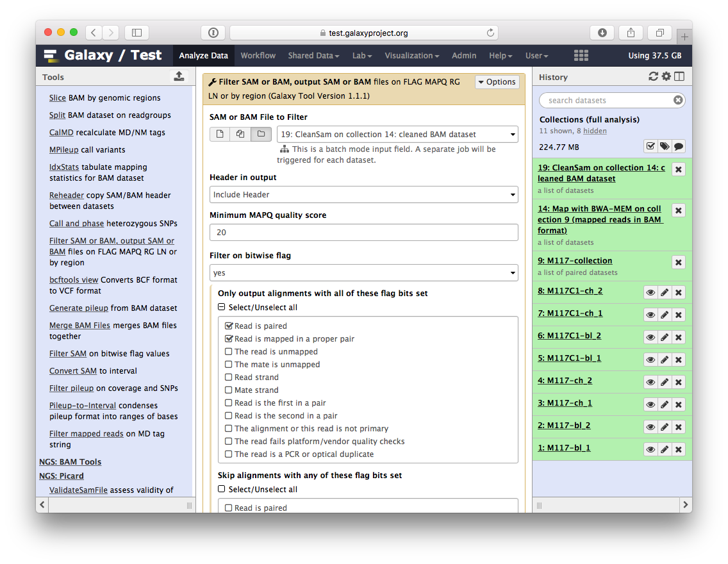Switch to Analyze Data tab
728x564 pixels.
203,55
